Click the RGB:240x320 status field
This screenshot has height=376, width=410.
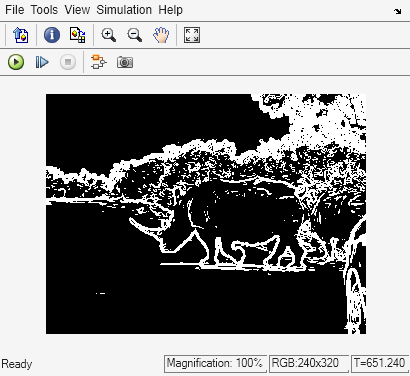pos(309,363)
